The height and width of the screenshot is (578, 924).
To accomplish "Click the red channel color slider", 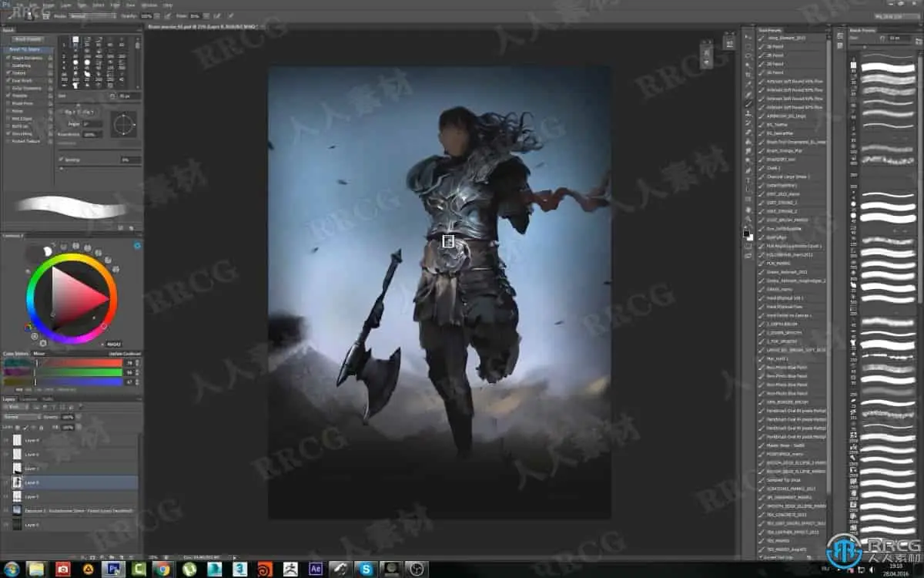I will tap(79, 363).
